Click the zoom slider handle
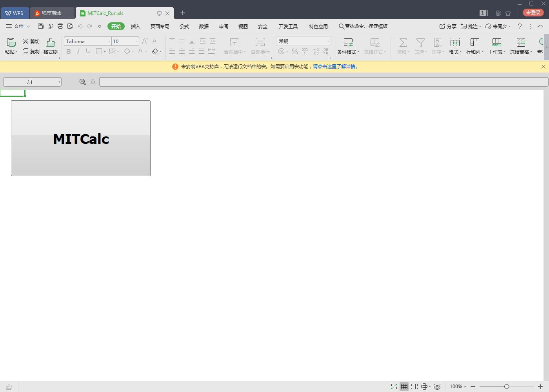The width and height of the screenshot is (549, 392). click(507, 387)
